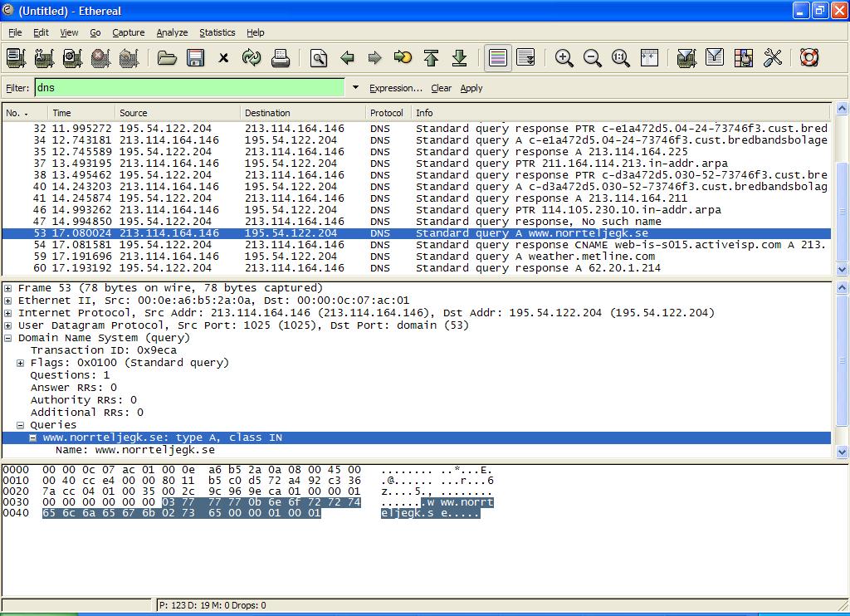Save capture file with floppy icon
This screenshot has width=850, height=616.
click(195, 57)
